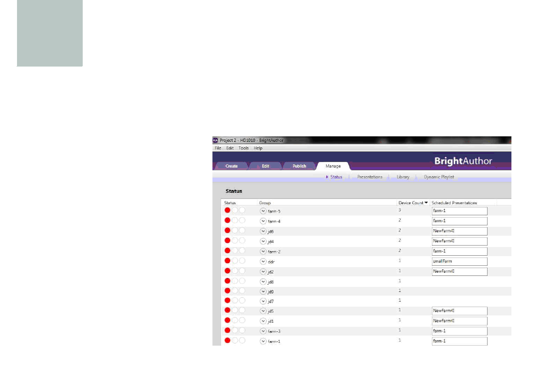Viewport: 539px width, 392px height.
Task: Click the smallFarm field in ddr row
Action: [x=460, y=262]
